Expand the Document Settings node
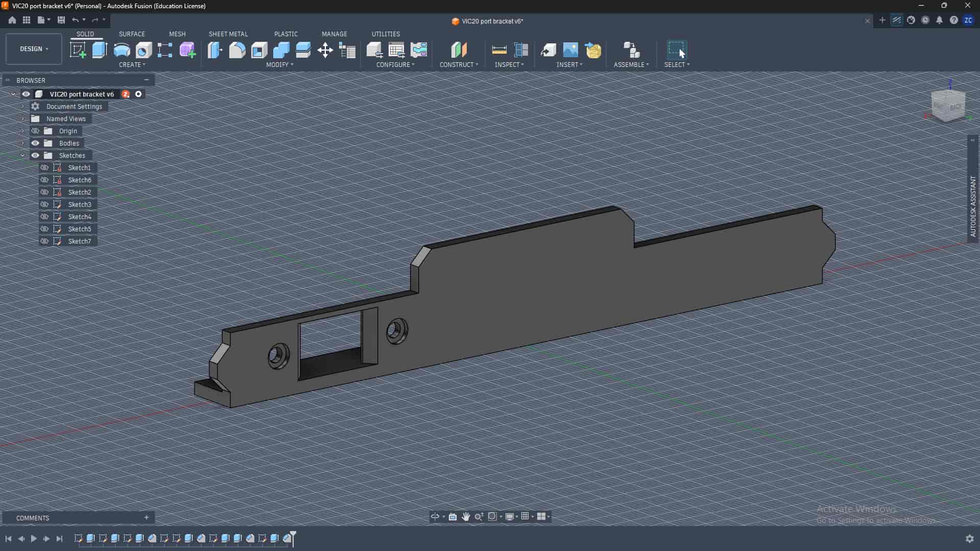The image size is (980, 551). 22,106
